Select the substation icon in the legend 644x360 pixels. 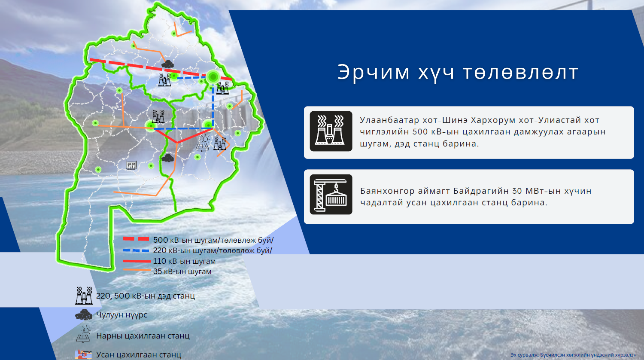coord(84,296)
